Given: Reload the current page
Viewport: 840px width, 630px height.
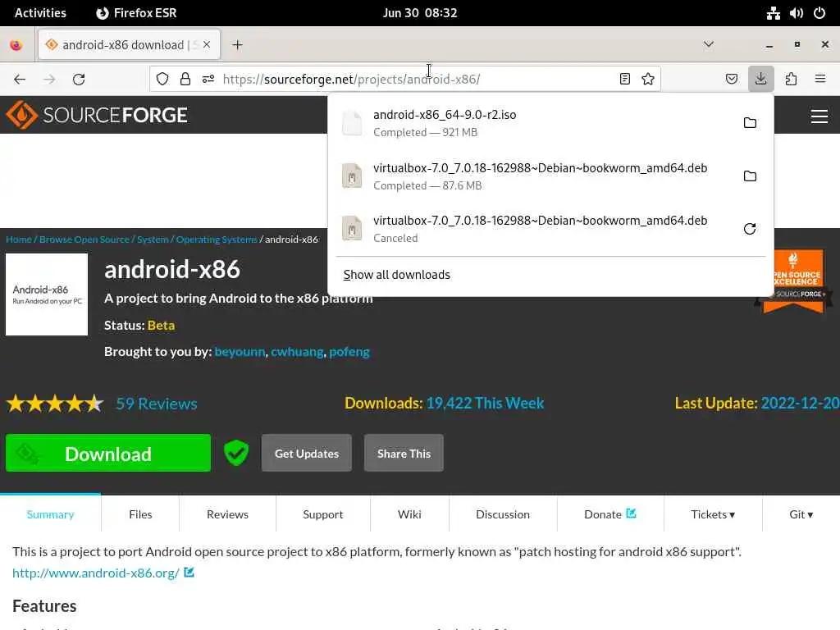Looking at the screenshot, I should pos(79,80).
